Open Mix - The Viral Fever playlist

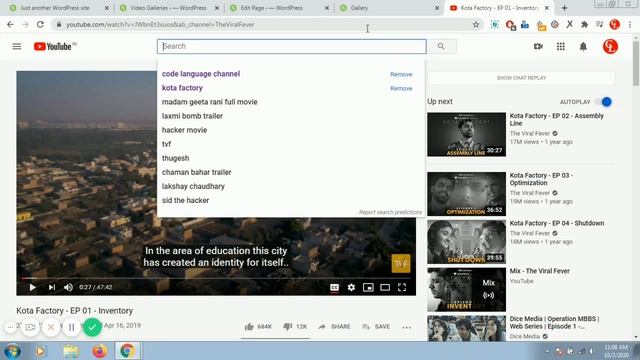click(x=539, y=271)
